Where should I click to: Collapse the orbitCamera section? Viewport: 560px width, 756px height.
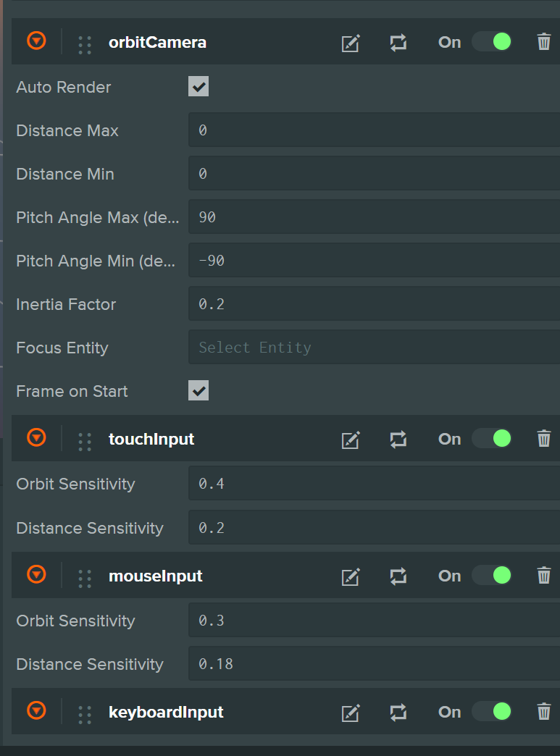(36, 41)
